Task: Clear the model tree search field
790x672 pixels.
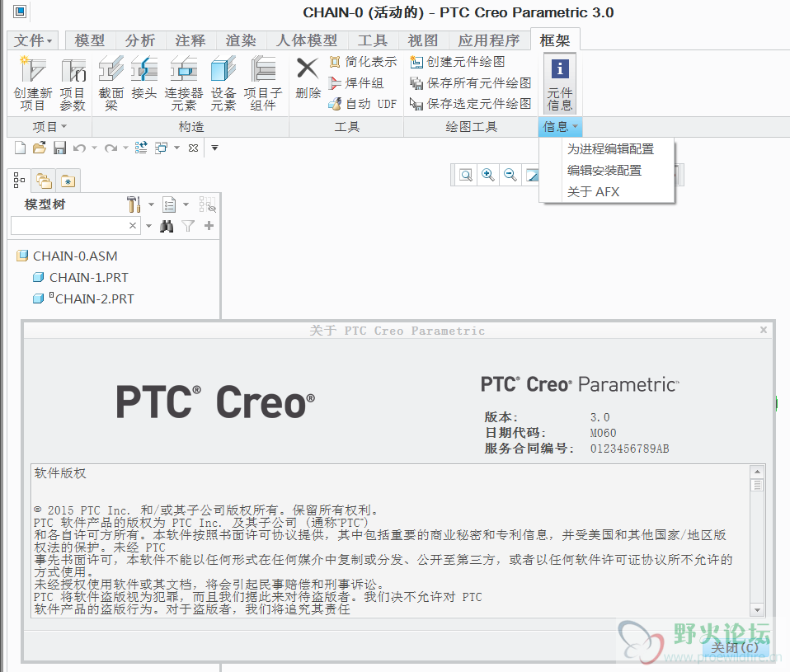Action: pos(133,226)
